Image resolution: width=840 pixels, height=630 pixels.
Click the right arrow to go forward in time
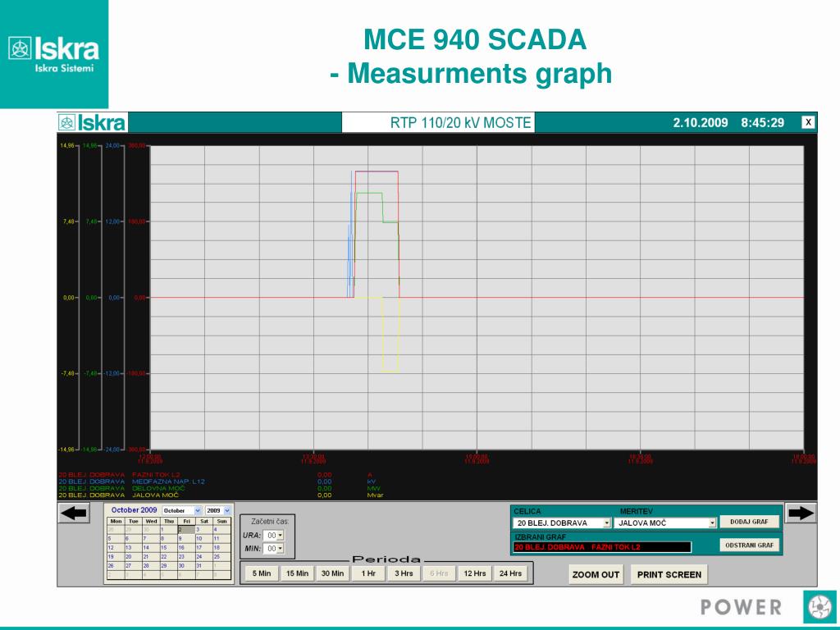[x=801, y=514]
